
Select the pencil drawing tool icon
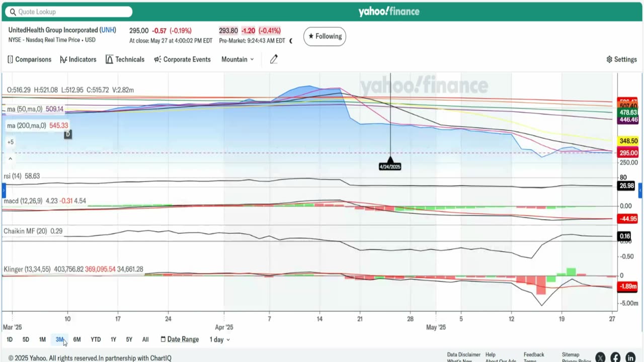(274, 59)
